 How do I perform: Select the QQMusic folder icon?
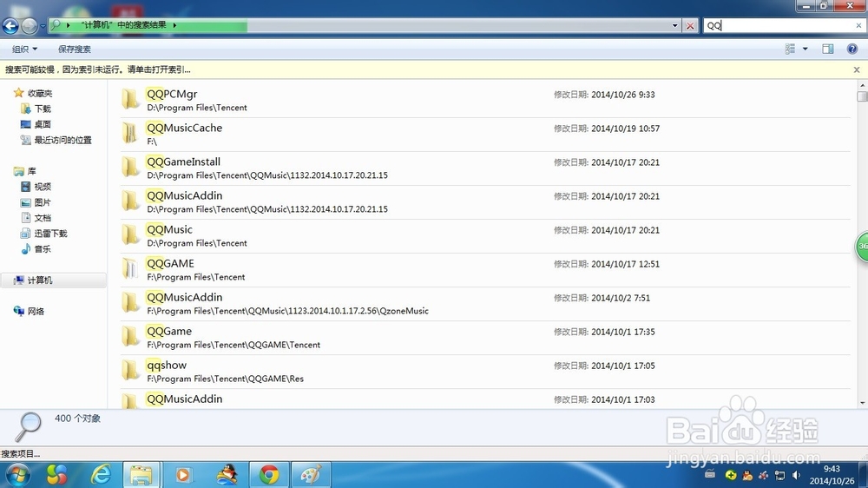(x=131, y=234)
